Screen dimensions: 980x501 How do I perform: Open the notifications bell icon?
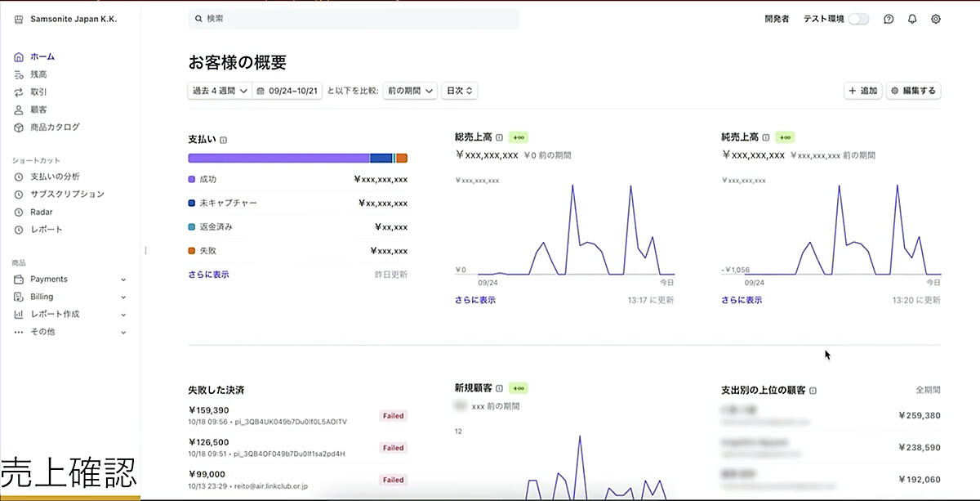pyautogui.click(x=912, y=19)
